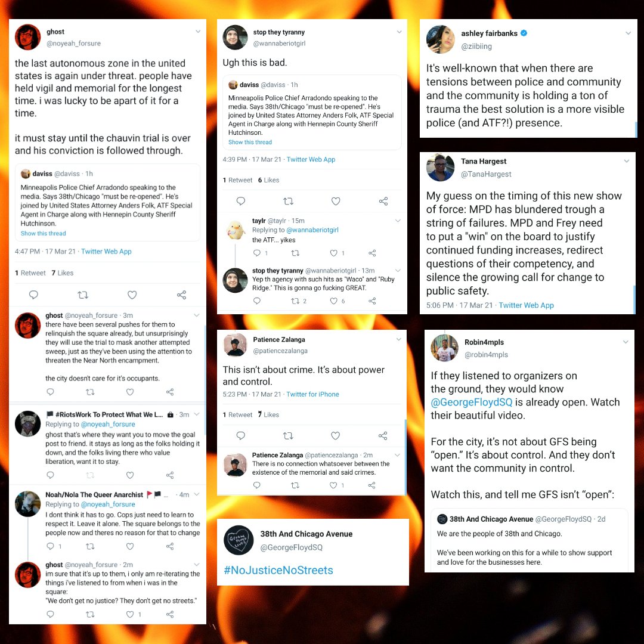Like Noah/Nola's reply about the square
This screenshot has height=644, width=644.
coord(130,546)
